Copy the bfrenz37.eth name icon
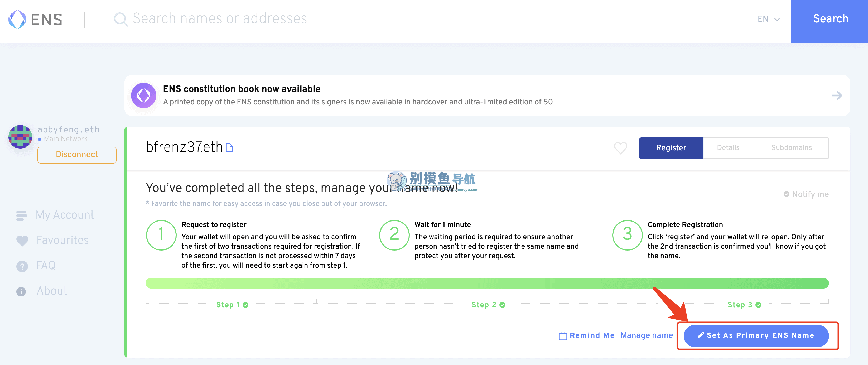The image size is (868, 365). coord(229,148)
